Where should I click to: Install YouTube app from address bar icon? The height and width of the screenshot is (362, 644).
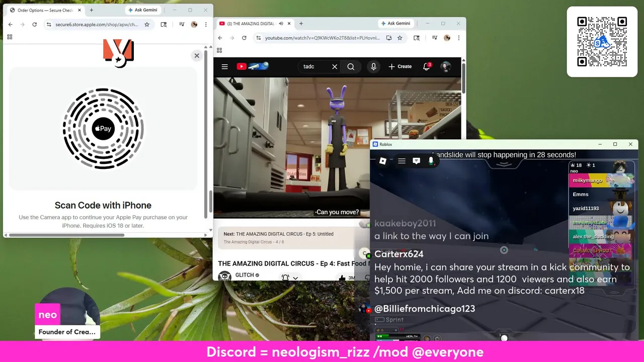point(389,38)
